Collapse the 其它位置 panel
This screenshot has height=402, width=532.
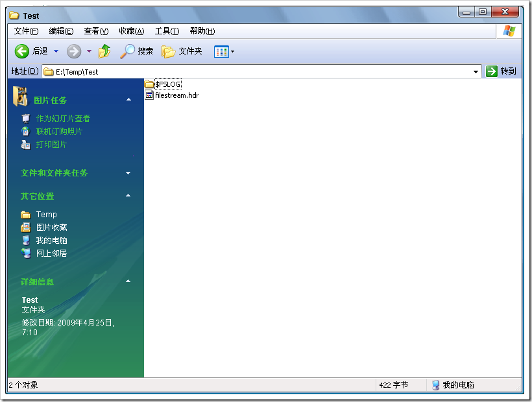click(x=128, y=195)
